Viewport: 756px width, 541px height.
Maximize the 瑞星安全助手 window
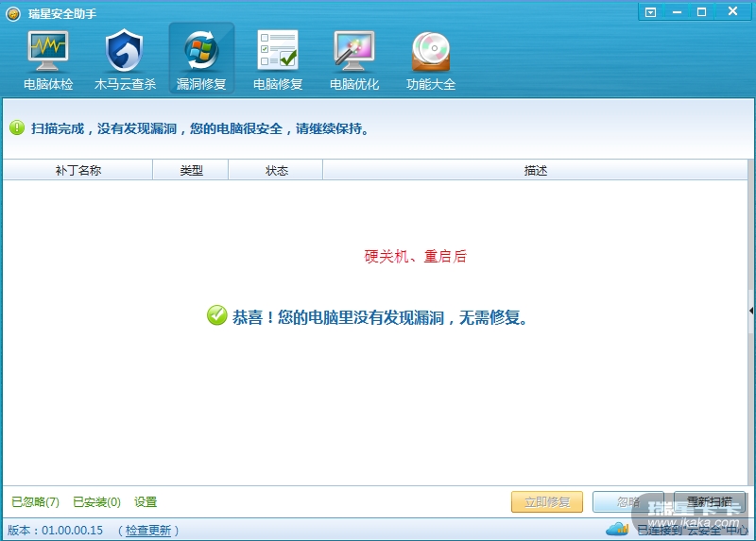pyautogui.click(x=702, y=12)
